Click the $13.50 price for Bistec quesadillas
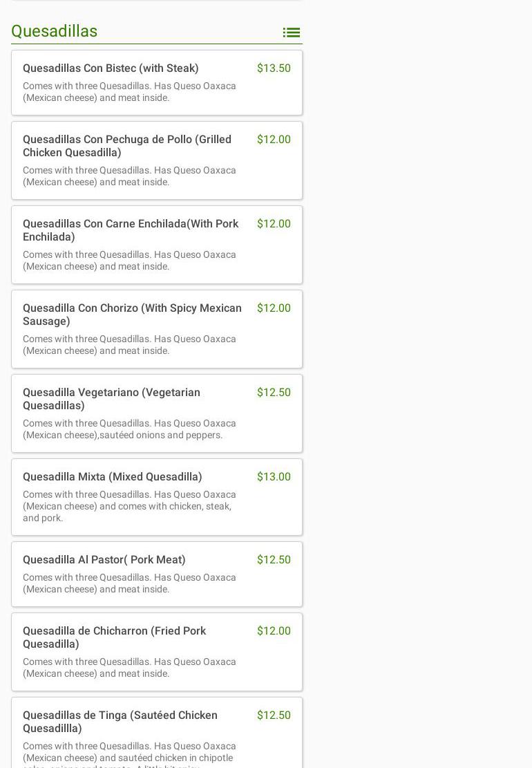532x768 pixels. (274, 68)
